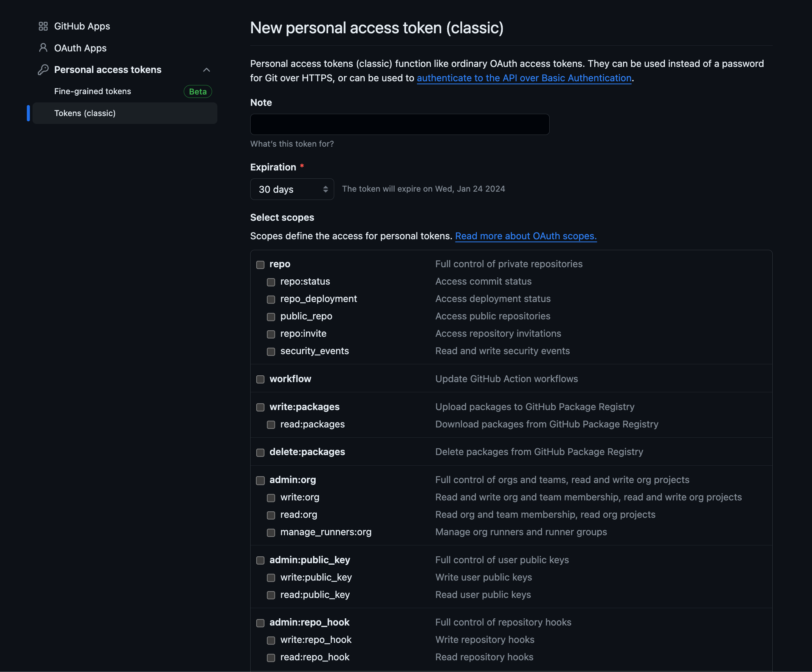Check the workflow scope checkbox
This screenshot has width=812, height=672.
point(260,379)
